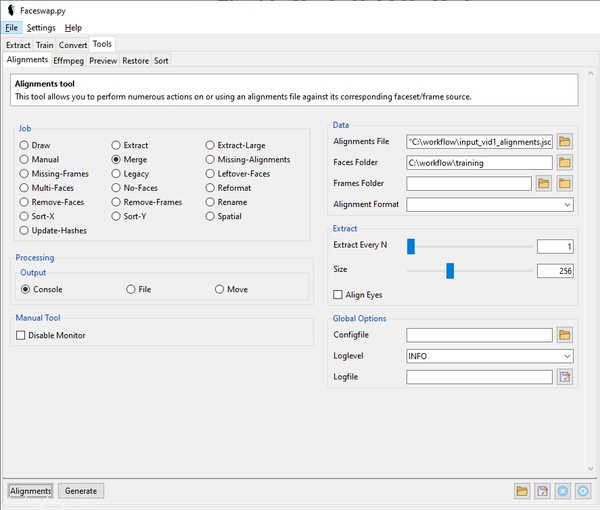Image resolution: width=600 pixels, height=510 pixels.
Task: Open the Effmpeg sub-tab
Action: click(68, 60)
